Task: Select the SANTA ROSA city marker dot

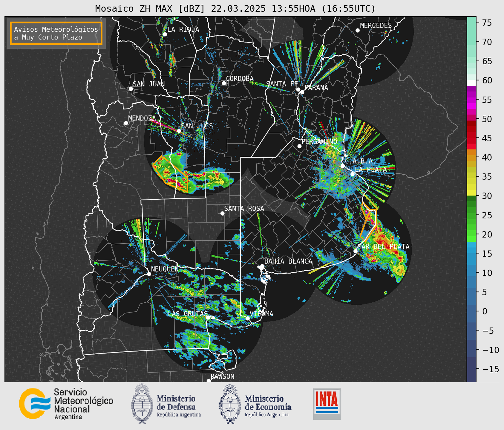Action: pos(222,213)
